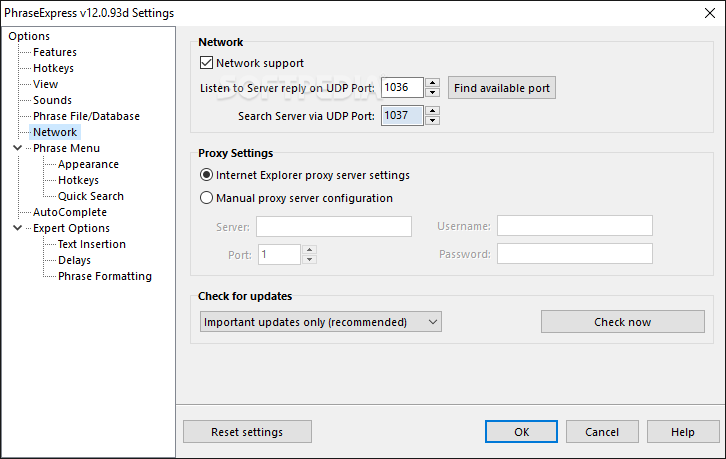This screenshot has width=726, height=459.
Task: Click the Check now button
Action: 623,322
